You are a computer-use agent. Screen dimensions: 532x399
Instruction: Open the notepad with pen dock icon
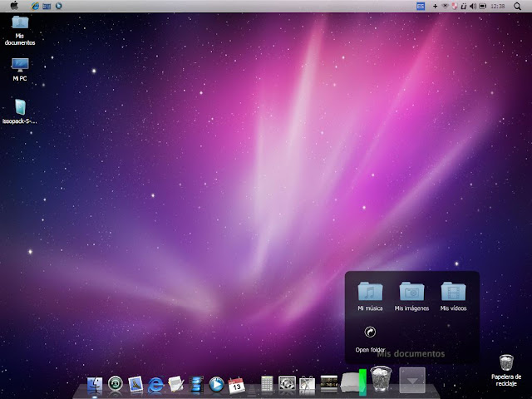pos(176,384)
